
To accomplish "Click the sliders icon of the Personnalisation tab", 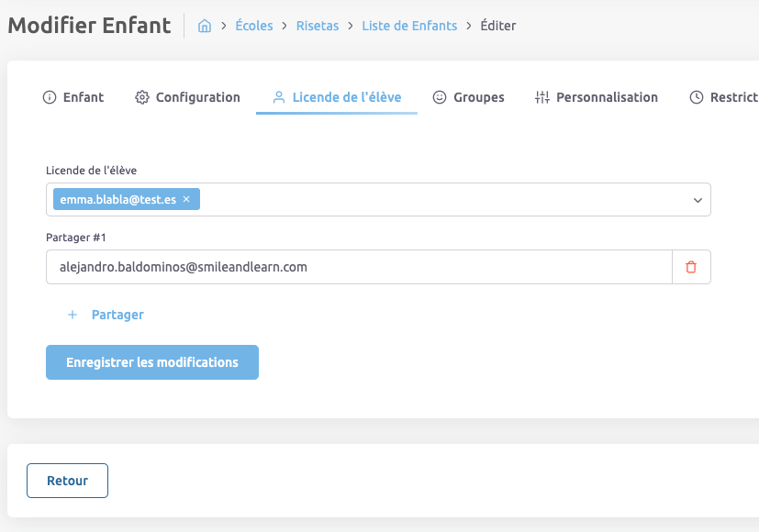I will (541, 97).
